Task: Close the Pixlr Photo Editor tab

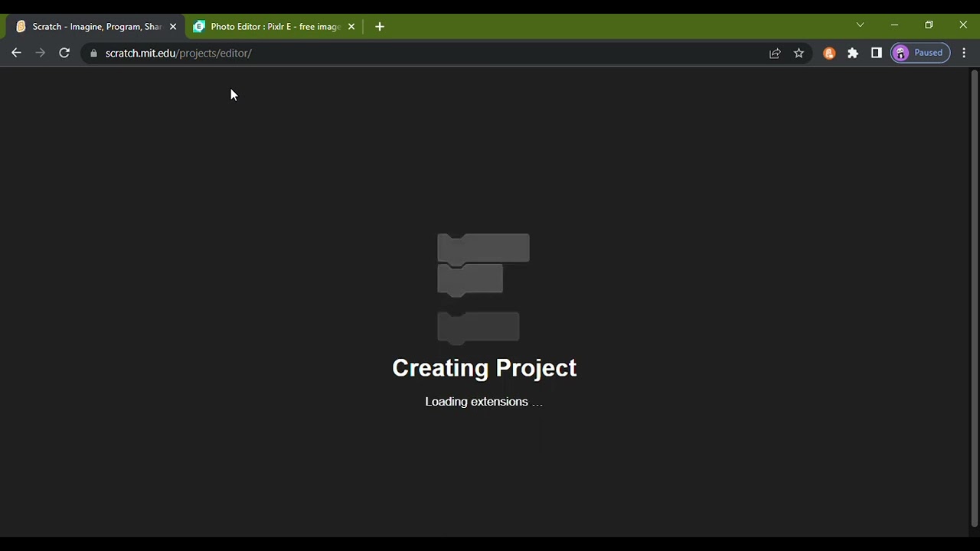Action: click(351, 27)
